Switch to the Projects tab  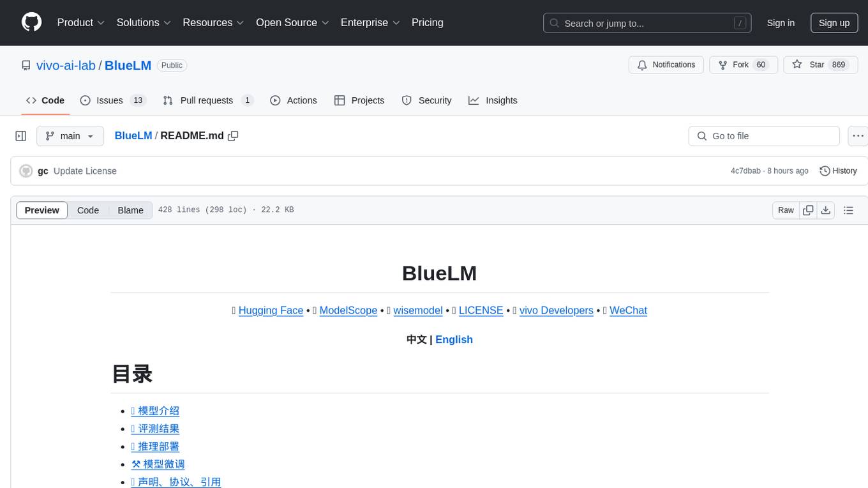(x=359, y=100)
